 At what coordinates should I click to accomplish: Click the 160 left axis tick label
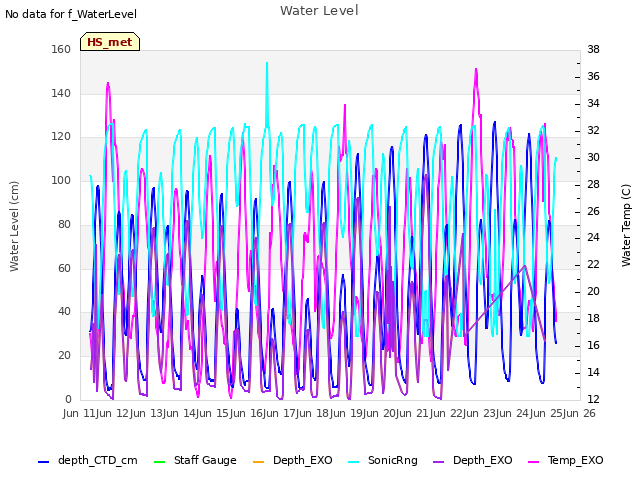(61, 49)
